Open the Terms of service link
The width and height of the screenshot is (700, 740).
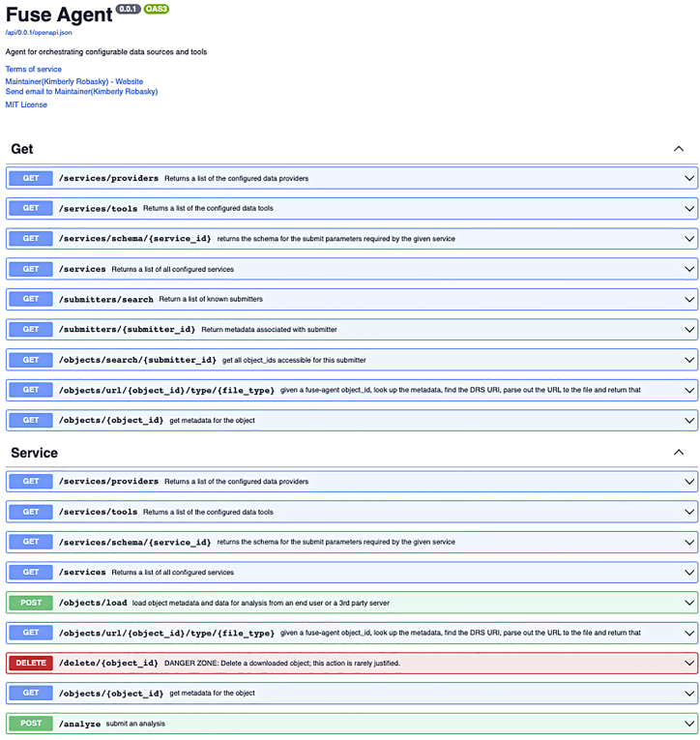tap(34, 70)
